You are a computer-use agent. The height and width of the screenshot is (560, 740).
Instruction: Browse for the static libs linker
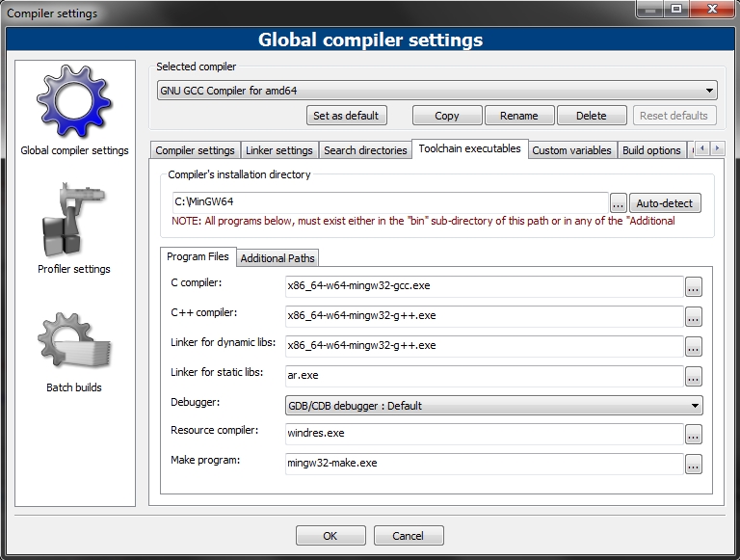pos(693,376)
